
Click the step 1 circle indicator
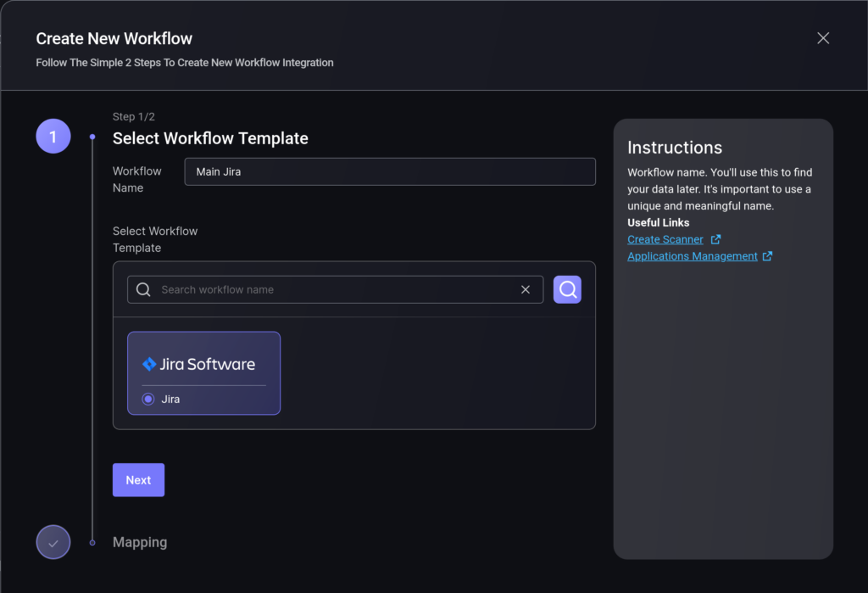tap(53, 137)
